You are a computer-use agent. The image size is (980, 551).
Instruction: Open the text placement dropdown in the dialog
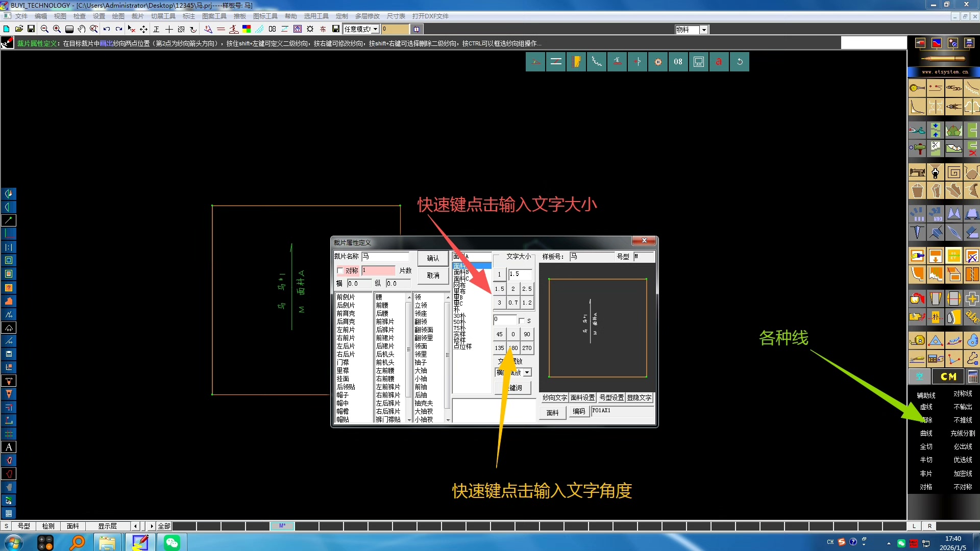527,372
